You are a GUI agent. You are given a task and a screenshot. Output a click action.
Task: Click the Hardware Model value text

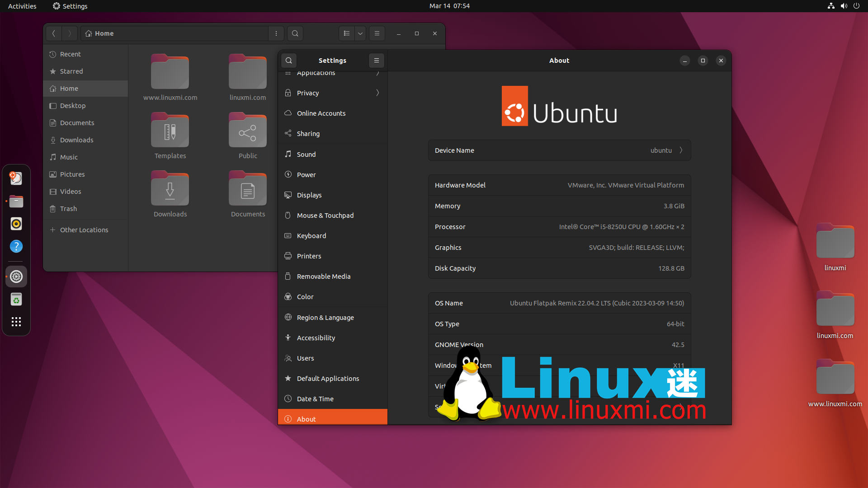pos(626,185)
